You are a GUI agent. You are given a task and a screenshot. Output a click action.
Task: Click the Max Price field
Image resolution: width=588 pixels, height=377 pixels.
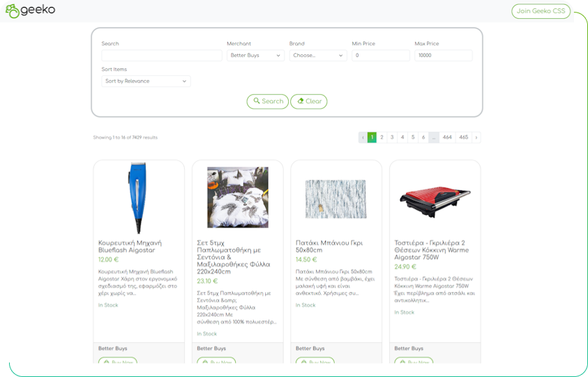pyautogui.click(x=443, y=56)
